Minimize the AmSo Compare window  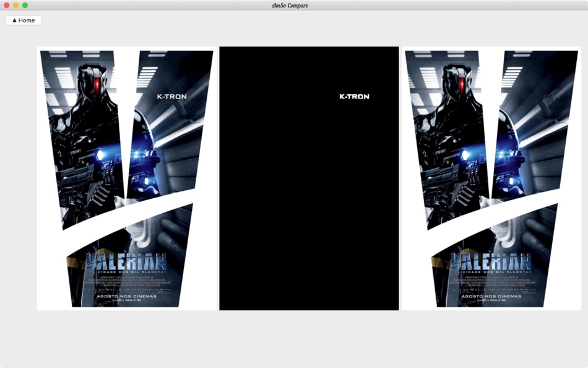coord(15,5)
